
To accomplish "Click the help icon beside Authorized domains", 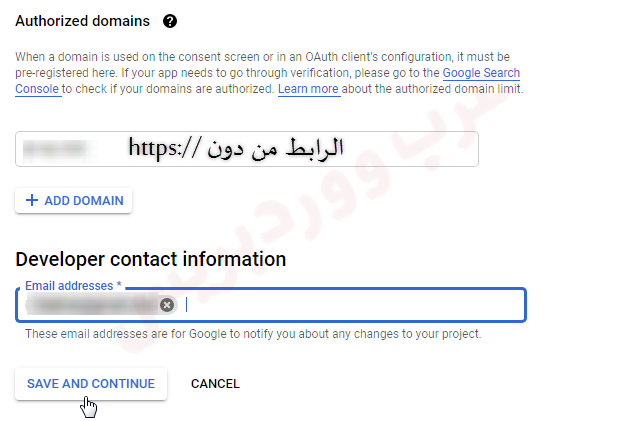I will (x=170, y=21).
